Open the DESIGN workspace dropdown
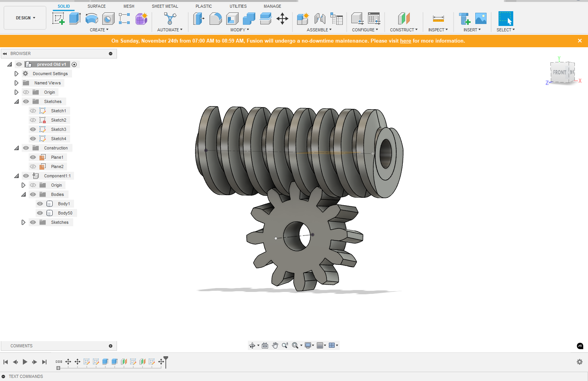 (x=25, y=18)
